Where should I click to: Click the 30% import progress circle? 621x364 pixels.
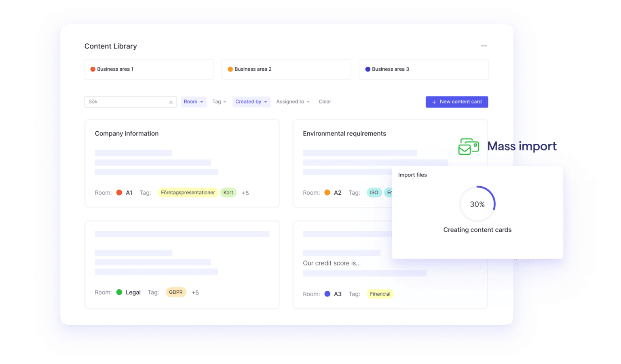click(x=477, y=204)
